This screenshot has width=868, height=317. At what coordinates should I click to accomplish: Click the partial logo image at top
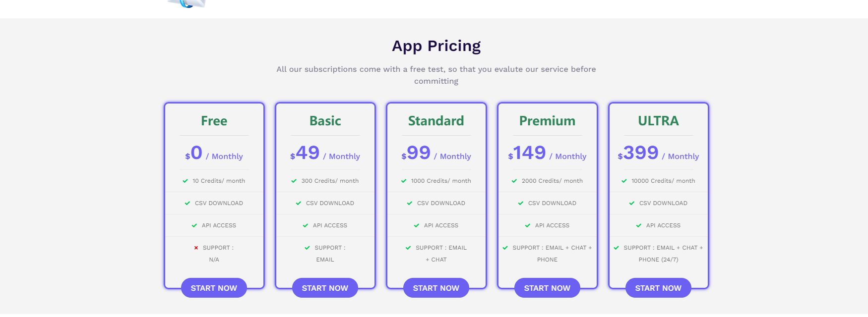(187, 4)
